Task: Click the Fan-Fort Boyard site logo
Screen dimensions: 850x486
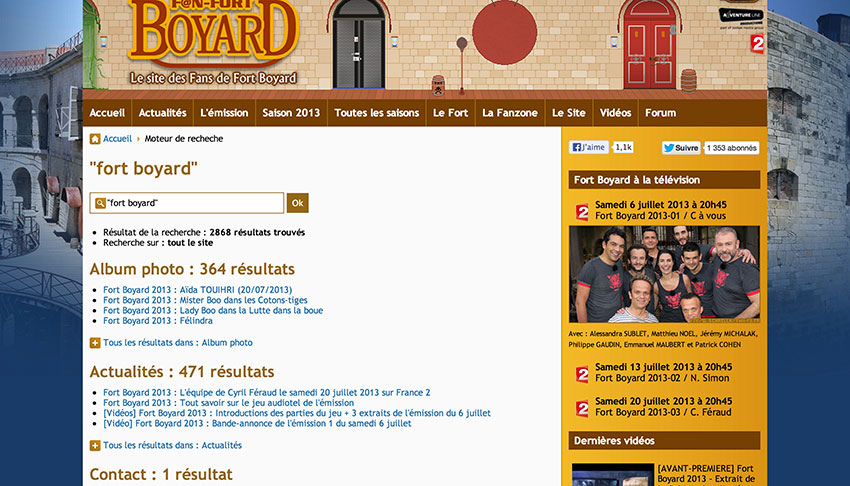Action: 213,42
